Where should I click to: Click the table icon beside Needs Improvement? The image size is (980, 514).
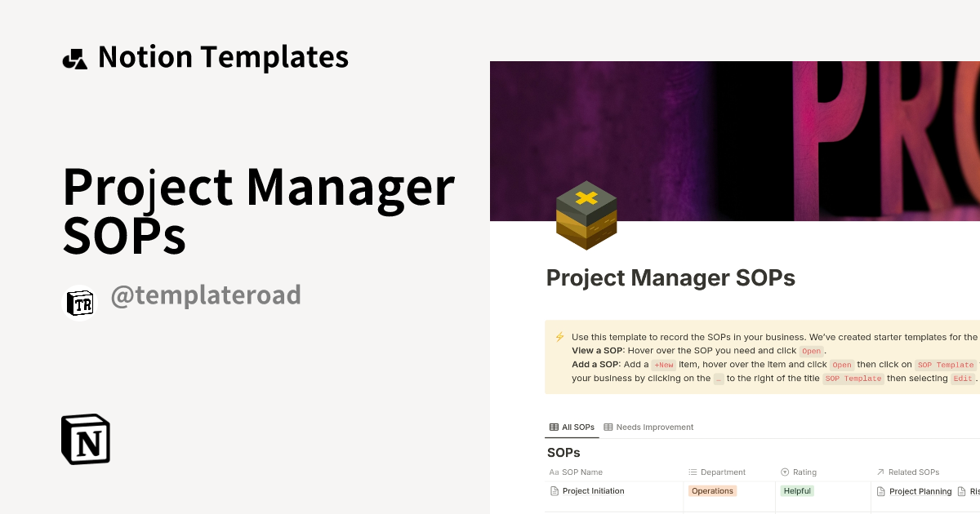(x=607, y=427)
